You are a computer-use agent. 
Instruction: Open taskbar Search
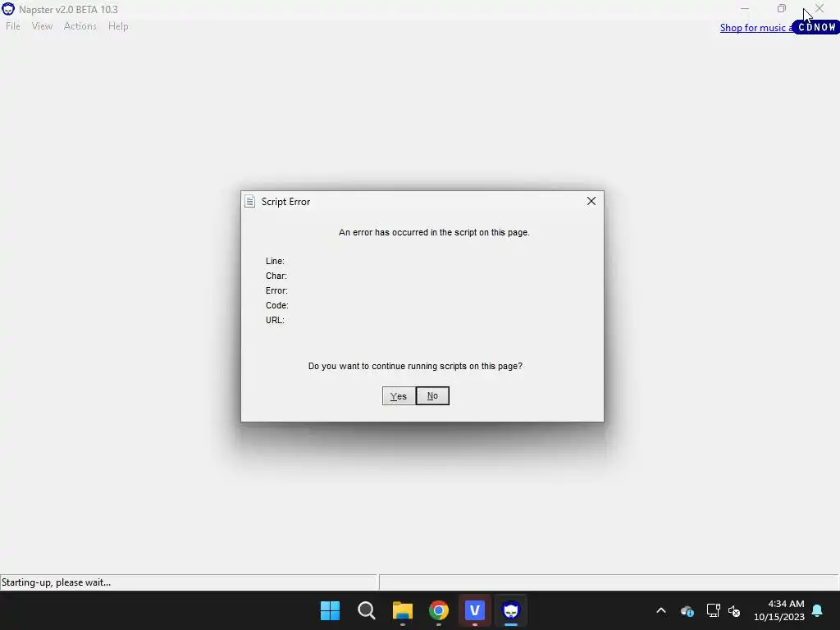pyautogui.click(x=367, y=610)
